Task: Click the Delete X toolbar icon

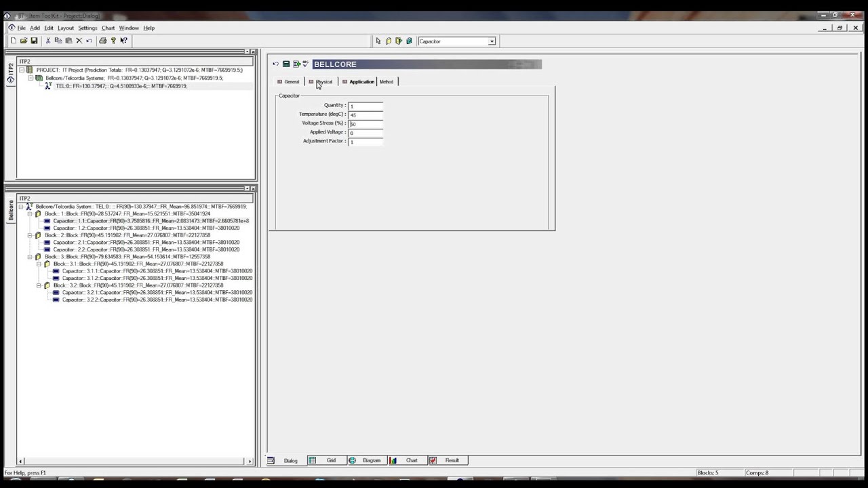Action: click(x=79, y=41)
